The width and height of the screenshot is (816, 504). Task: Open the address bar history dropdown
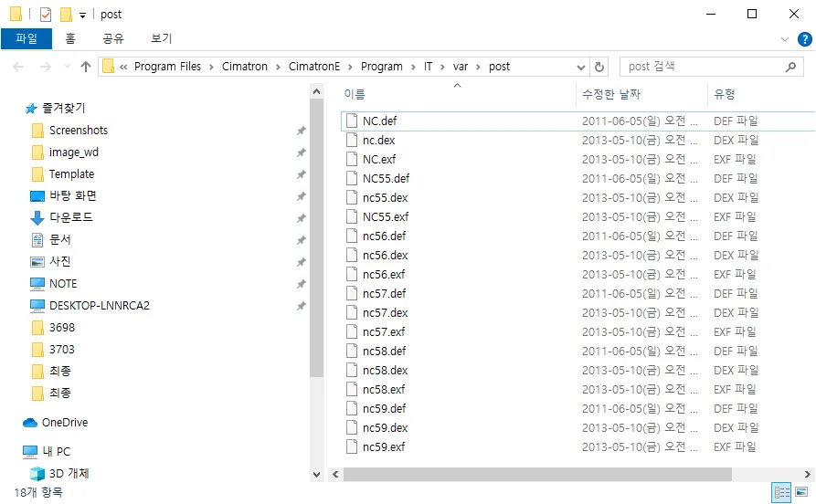(581, 67)
